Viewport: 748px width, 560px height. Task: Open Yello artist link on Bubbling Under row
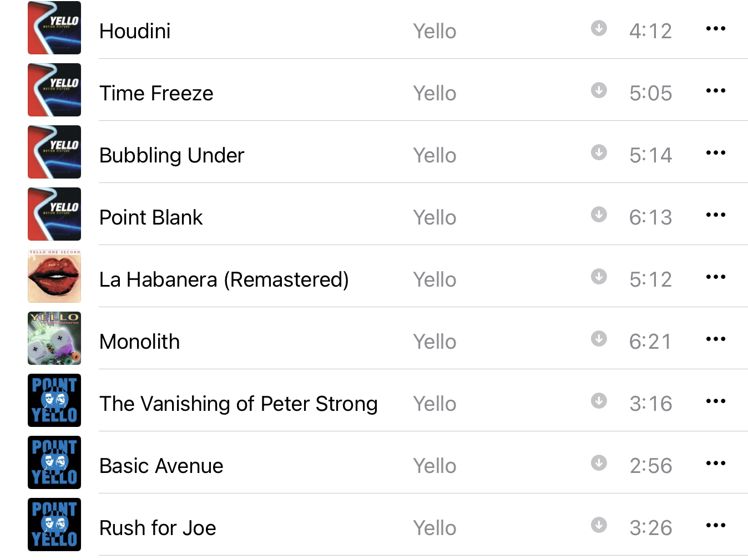click(434, 155)
